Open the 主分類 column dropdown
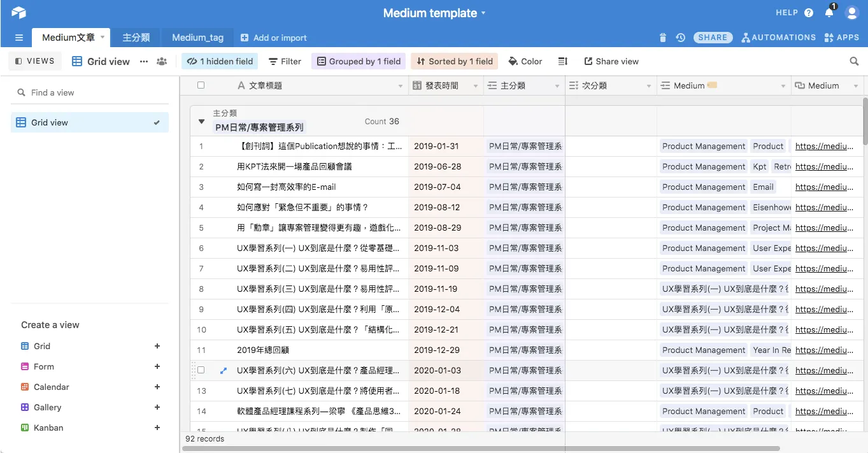Image resolution: width=868 pixels, height=453 pixels. (x=557, y=86)
